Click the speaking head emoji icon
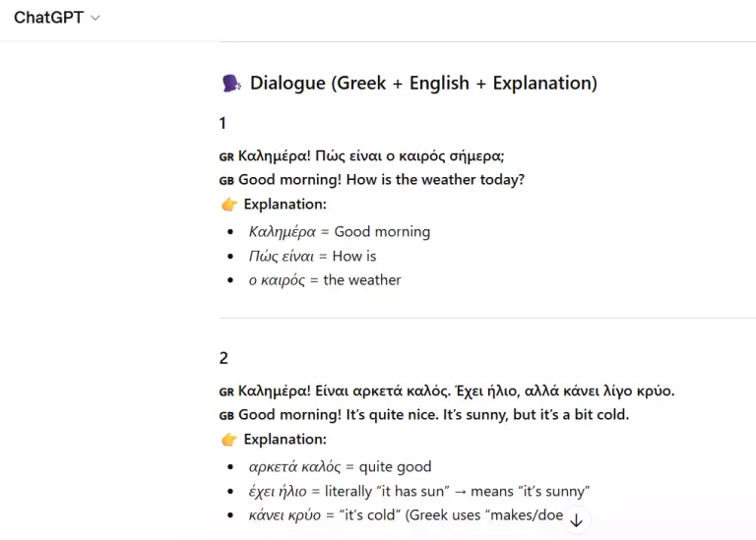756x540 pixels. click(231, 84)
